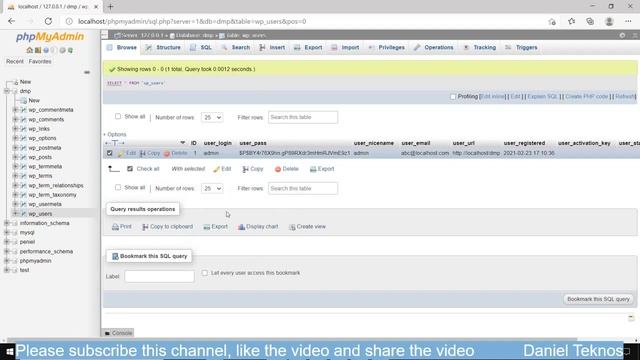Screen dimensions: 640x360
Task: Click With selected Delete icon
Action: tap(278, 169)
